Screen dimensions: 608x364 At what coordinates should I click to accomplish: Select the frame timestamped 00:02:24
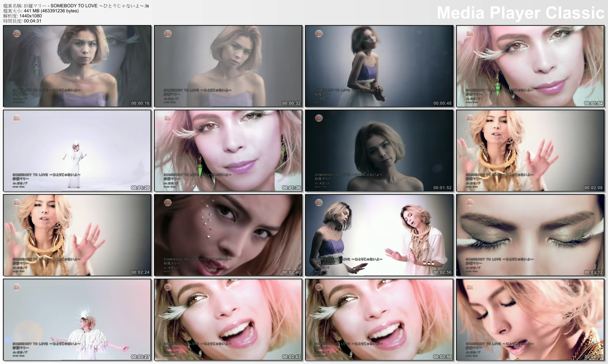(77, 235)
